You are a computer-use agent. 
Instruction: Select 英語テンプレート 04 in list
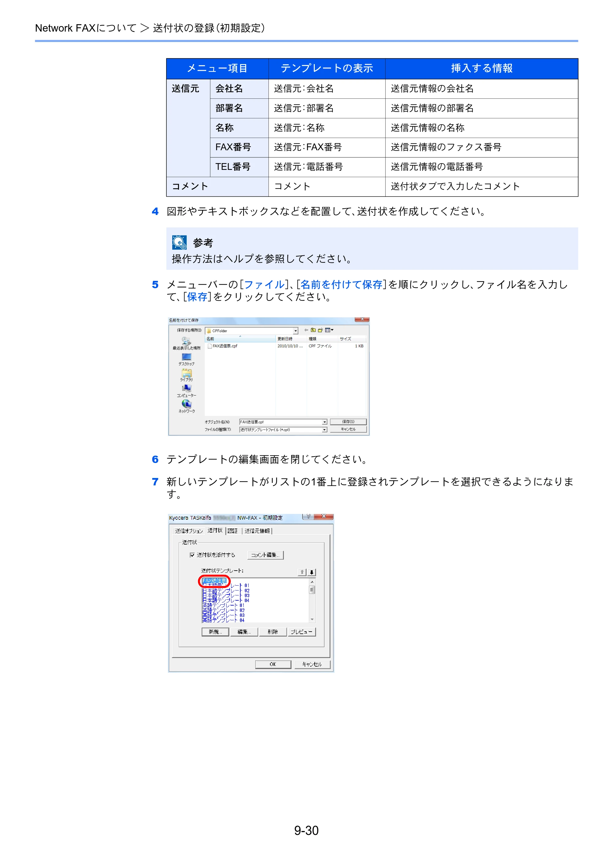pyautogui.click(x=223, y=620)
